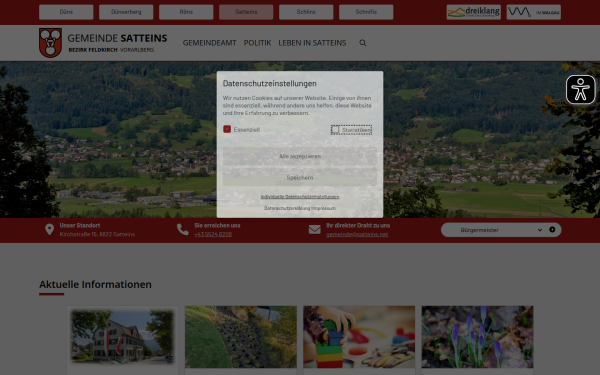600x375 pixels.
Task: Call the phone number +43 5524 8208
Action: 213,234
